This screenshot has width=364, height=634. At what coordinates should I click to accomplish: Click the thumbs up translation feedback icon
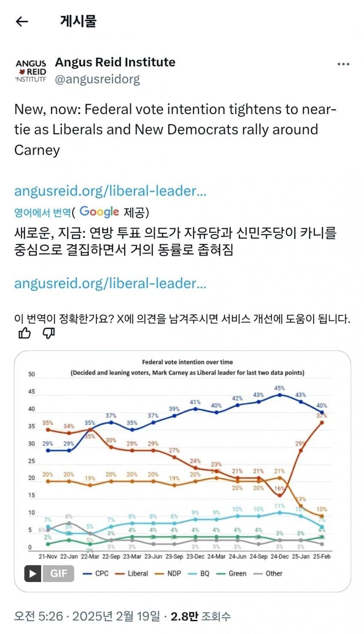click(24, 333)
